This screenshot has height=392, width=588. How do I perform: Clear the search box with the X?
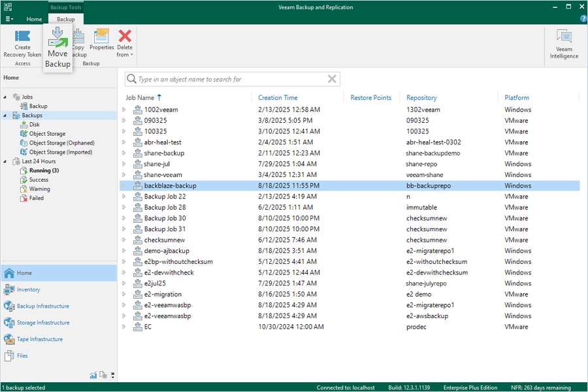[332, 79]
